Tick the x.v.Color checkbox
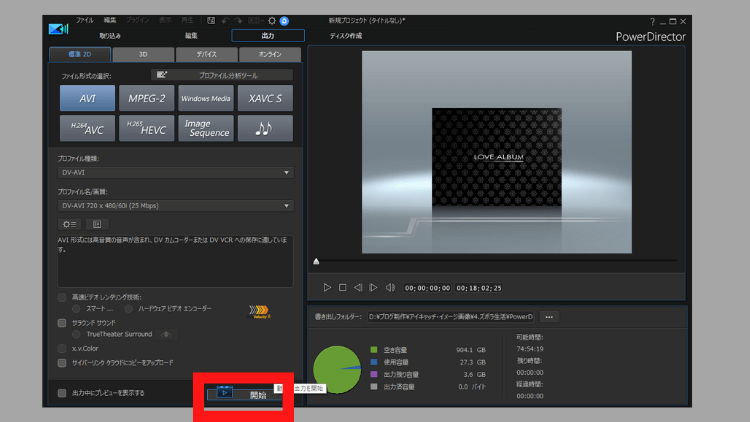 pyautogui.click(x=62, y=348)
